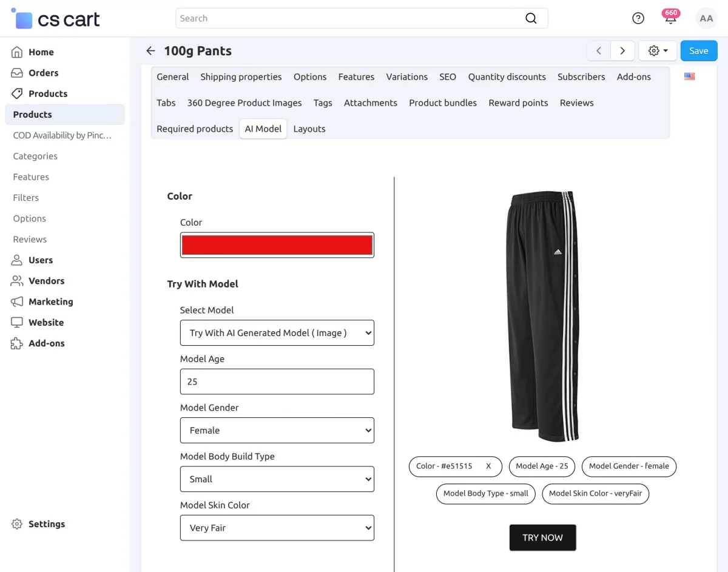Go to previous product arrow
728x572 pixels.
pyautogui.click(x=599, y=51)
